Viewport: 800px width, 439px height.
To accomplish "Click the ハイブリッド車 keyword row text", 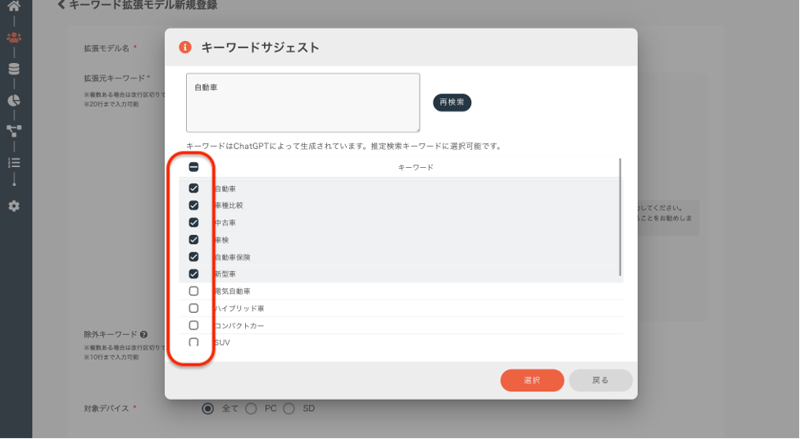I will pos(239,309).
